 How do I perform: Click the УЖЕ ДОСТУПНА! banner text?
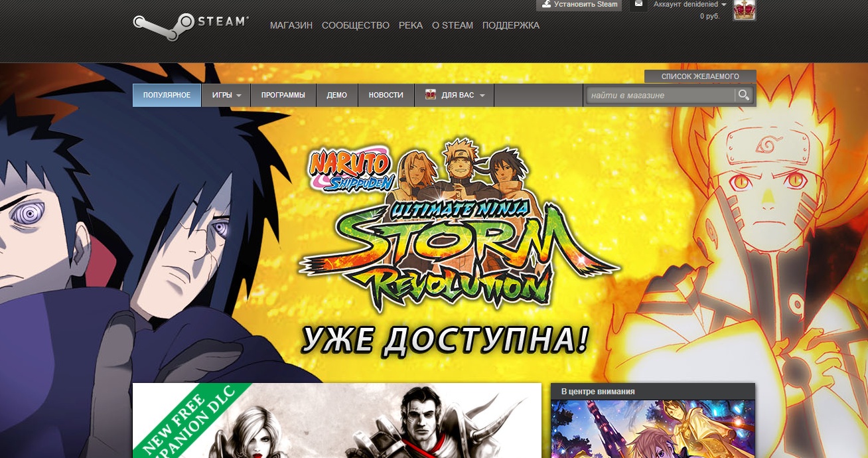coord(445,339)
